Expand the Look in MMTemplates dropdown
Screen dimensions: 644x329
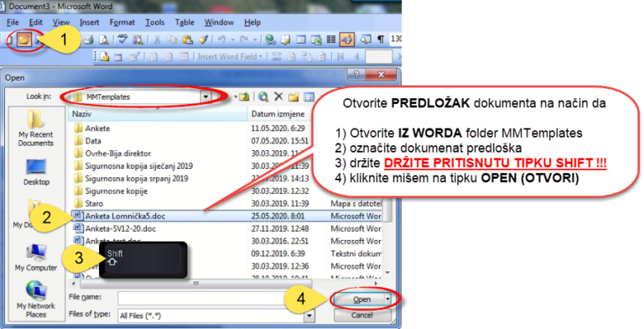click(x=205, y=97)
